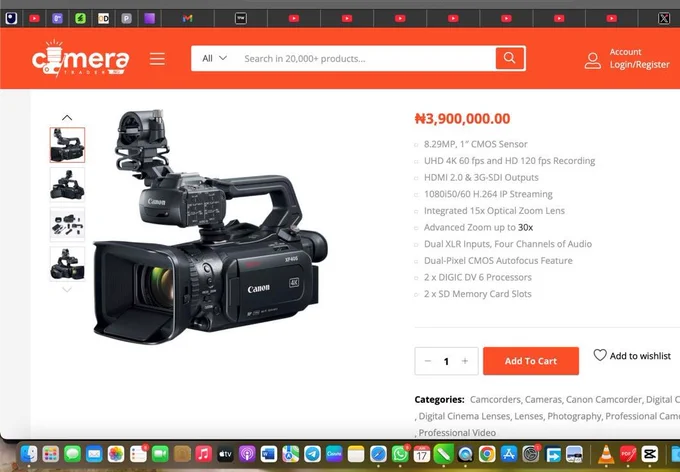Click '2 x SD Memory Card Slots' text
This screenshot has height=472, width=680.
(x=477, y=294)
